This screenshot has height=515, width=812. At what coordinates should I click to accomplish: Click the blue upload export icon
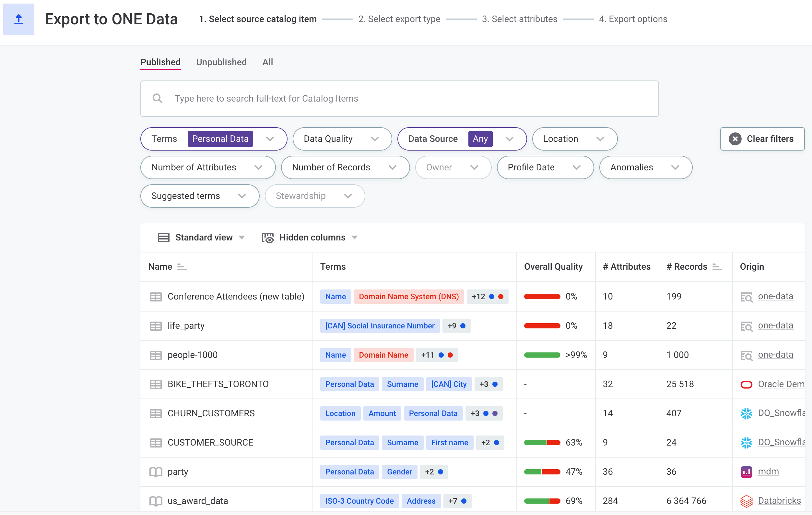coord(18,19)
